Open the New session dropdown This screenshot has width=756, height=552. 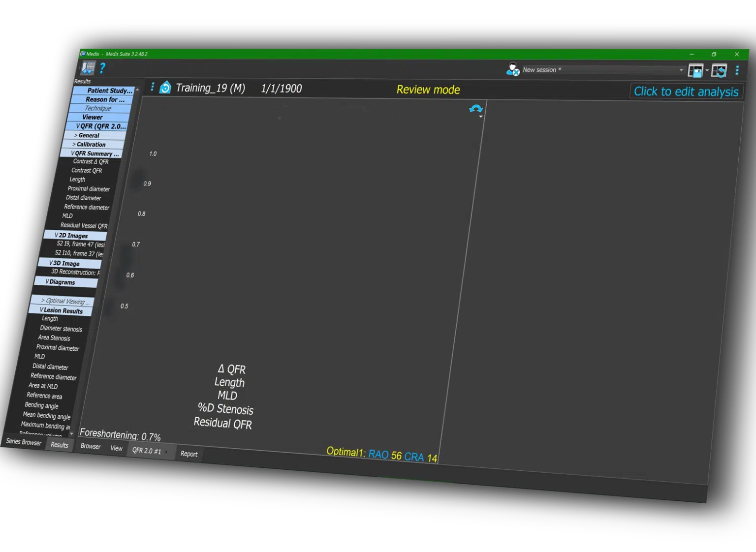pos(681,70)
